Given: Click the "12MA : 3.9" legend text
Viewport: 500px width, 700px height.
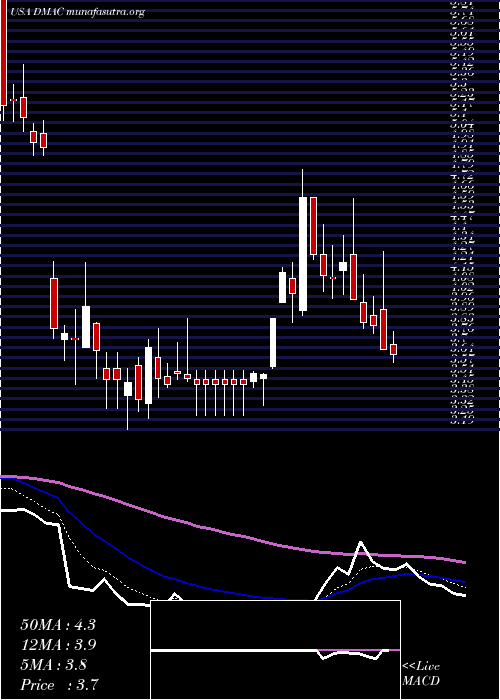Looking at the screenshot, I should [x=58, y=645].
